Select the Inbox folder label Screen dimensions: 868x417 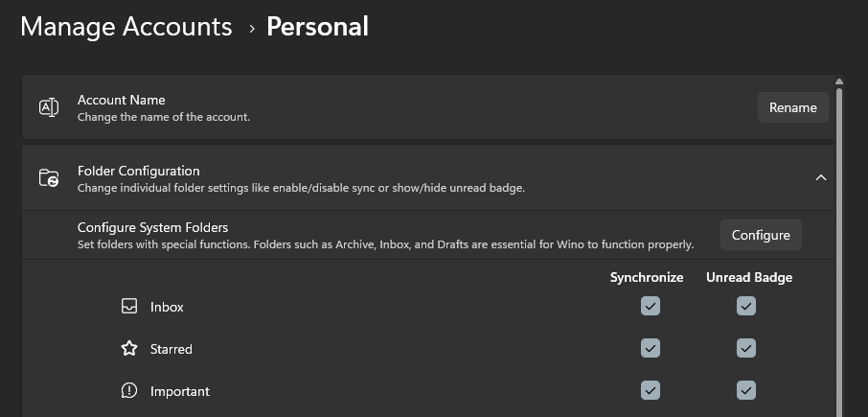click(x=167, y=307)
